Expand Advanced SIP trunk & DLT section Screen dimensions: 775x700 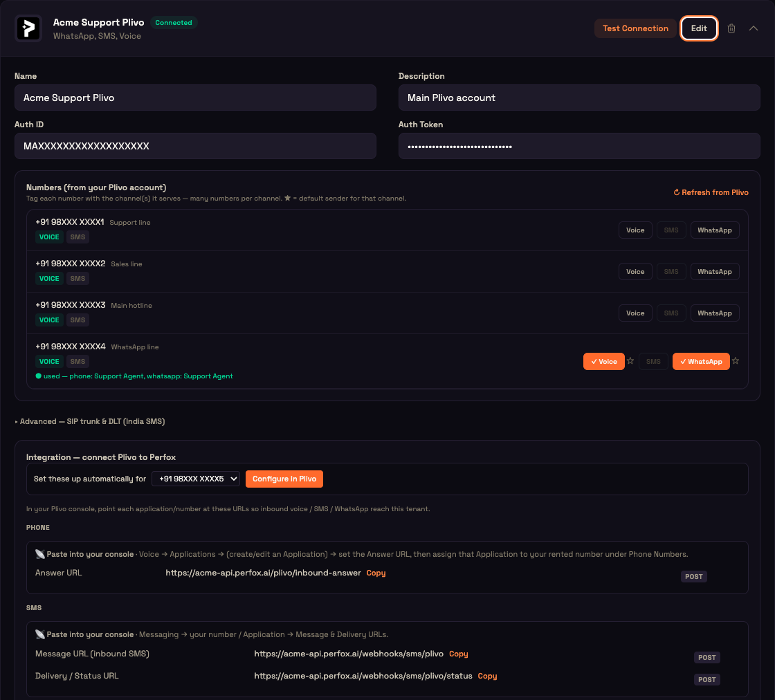[x=90, y=421]
